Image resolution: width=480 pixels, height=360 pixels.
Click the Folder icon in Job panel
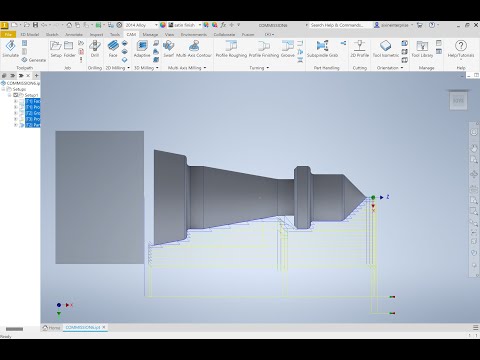click(69, 49)
